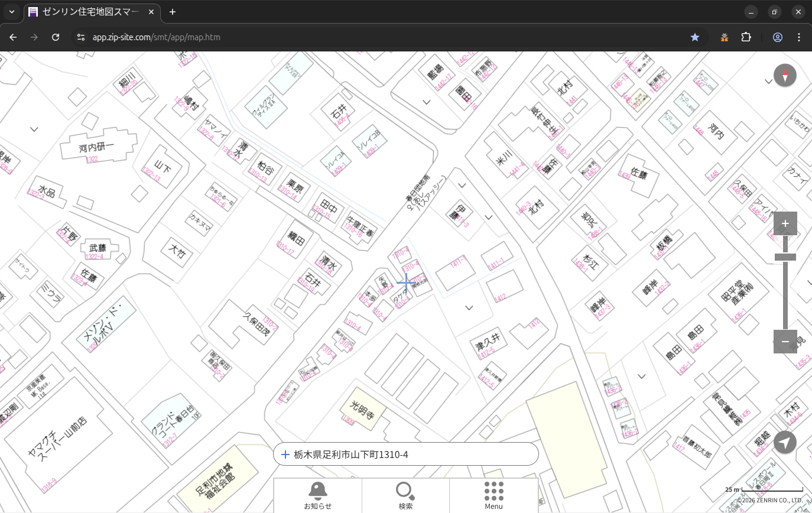Open a new browser tab

pos(173,12)
